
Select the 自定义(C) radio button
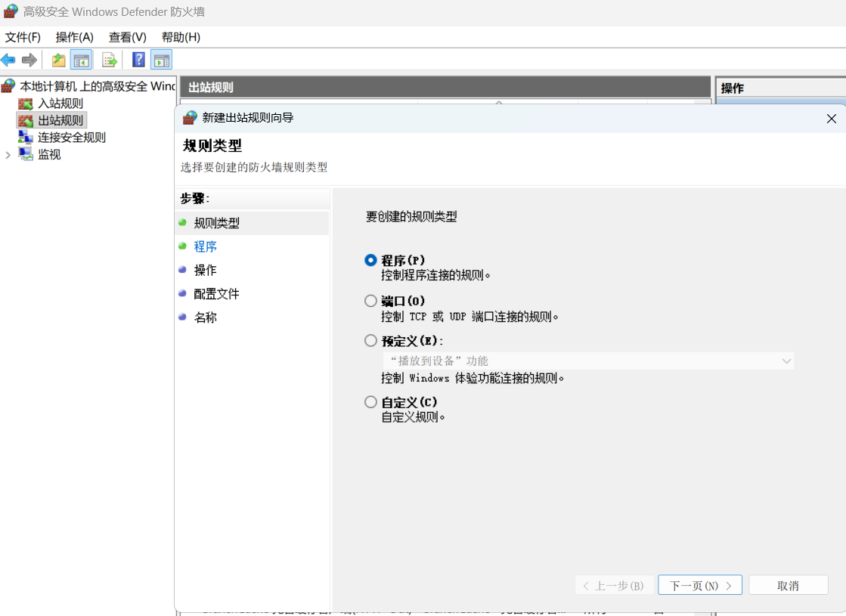click(x=370, y=402)
